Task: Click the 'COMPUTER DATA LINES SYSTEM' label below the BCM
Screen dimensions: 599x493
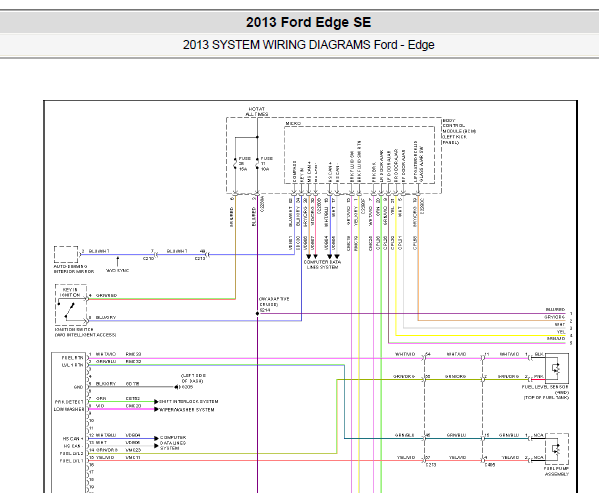Action: click(x=322, y=265)
